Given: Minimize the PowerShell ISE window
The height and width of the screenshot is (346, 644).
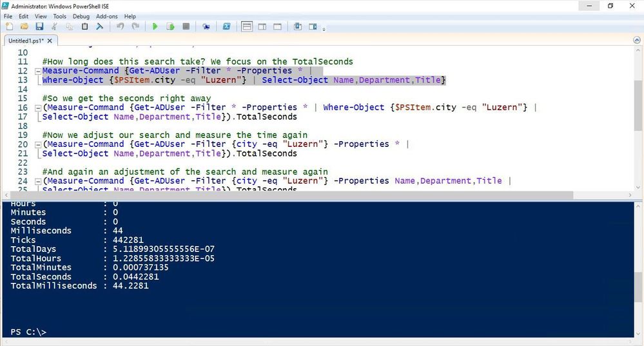Looking at the screenshot, I should (x=589, y=6).
